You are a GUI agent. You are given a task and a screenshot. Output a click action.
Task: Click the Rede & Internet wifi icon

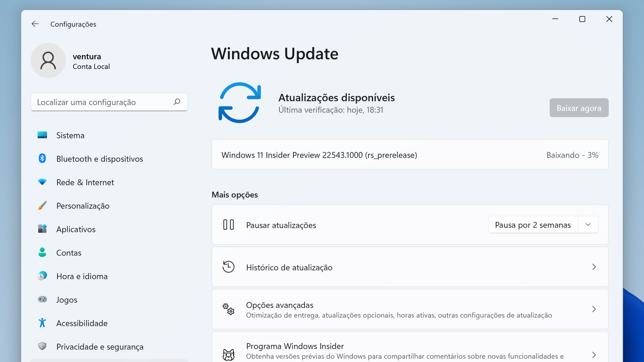[x=42, y=182]
